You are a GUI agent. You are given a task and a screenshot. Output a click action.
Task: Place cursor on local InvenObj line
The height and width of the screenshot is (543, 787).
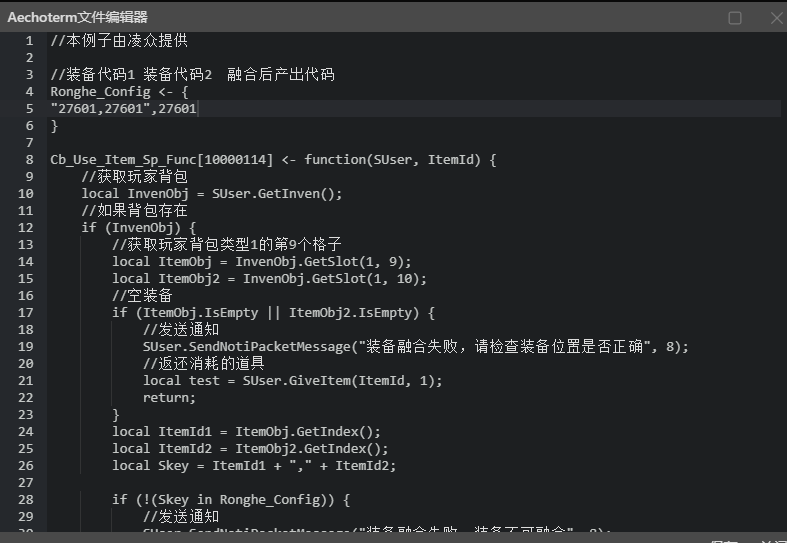tap(212, 194)
